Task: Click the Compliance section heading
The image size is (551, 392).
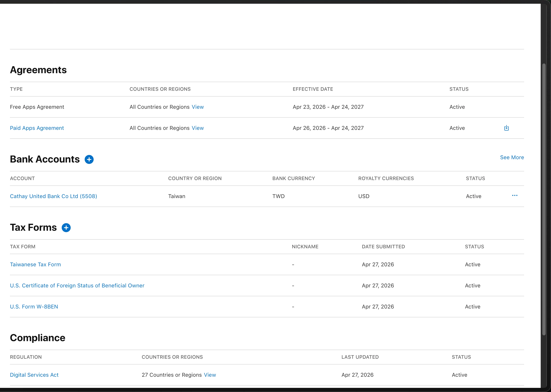Action: 37,338
